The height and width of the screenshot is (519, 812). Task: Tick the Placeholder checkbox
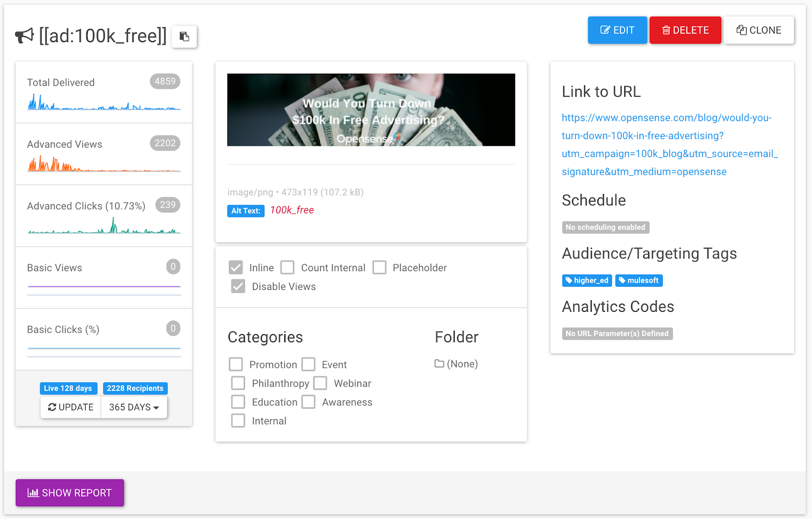click(x=379, y=268)
